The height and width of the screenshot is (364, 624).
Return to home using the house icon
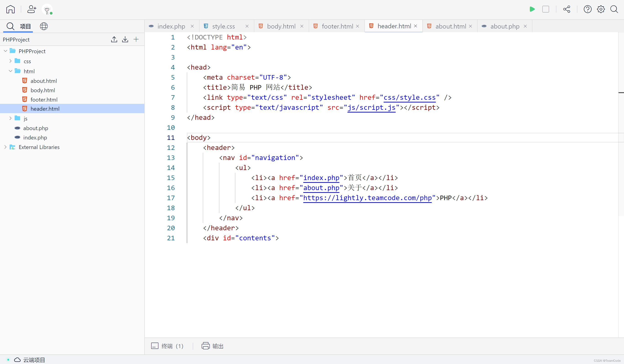10,9
